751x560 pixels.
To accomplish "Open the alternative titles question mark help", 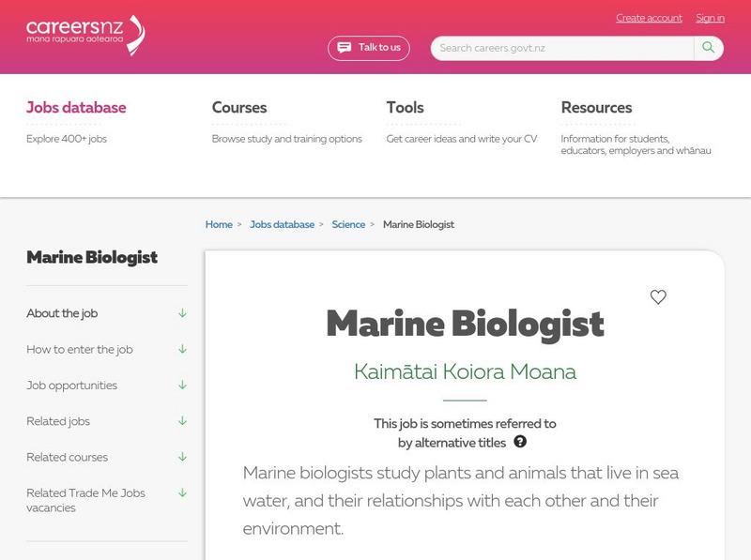I will [x=520, y=442].
